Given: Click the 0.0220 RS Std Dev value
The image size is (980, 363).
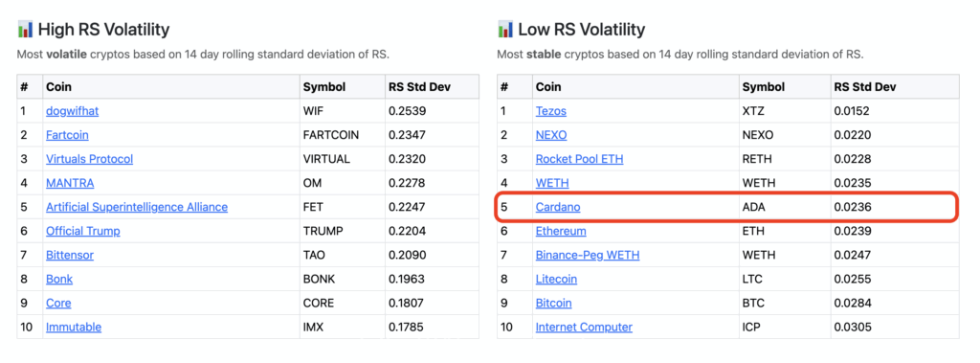Looking at the screenshot, I should tap(853, 134).
